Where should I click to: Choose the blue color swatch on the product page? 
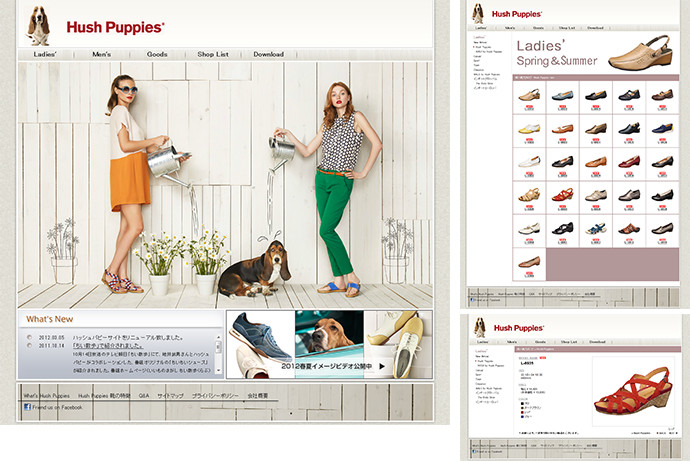click(522, 417)
